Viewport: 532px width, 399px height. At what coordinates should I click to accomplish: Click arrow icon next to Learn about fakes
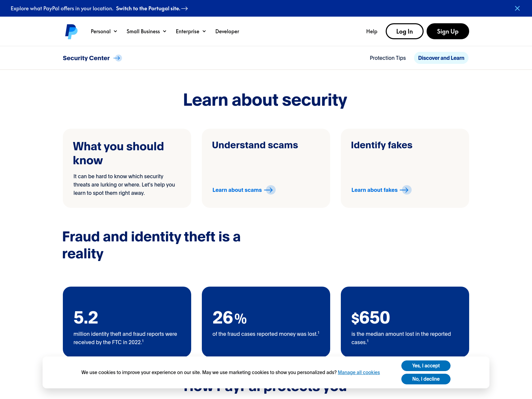[406, 190]
